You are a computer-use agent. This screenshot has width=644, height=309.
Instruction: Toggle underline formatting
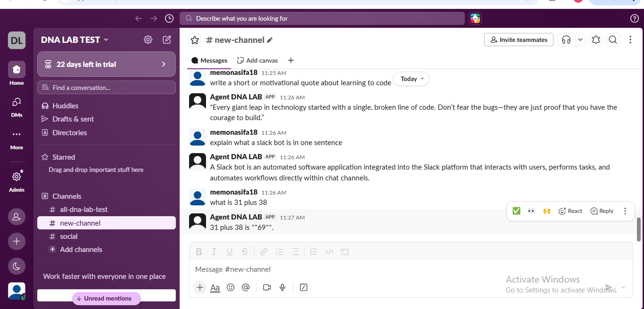(x=230, y=252)
